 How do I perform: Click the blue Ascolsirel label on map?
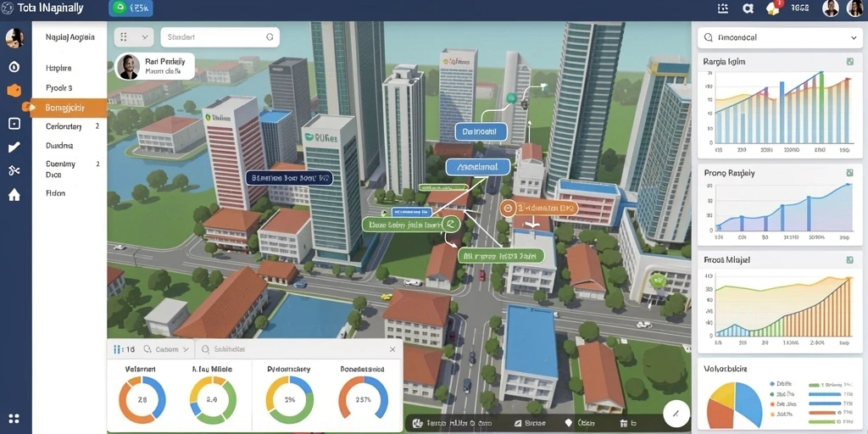(x=477, y=165)
